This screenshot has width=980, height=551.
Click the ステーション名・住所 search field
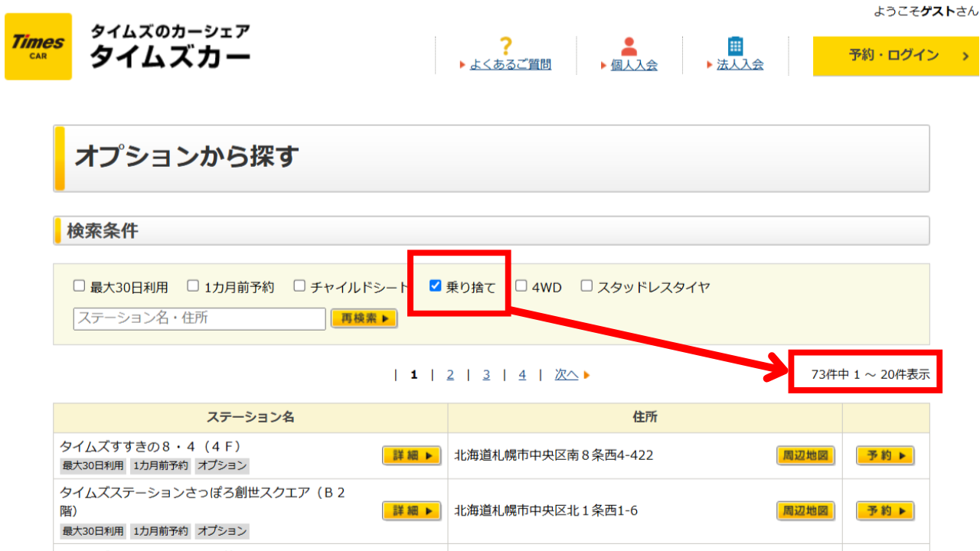200,318
